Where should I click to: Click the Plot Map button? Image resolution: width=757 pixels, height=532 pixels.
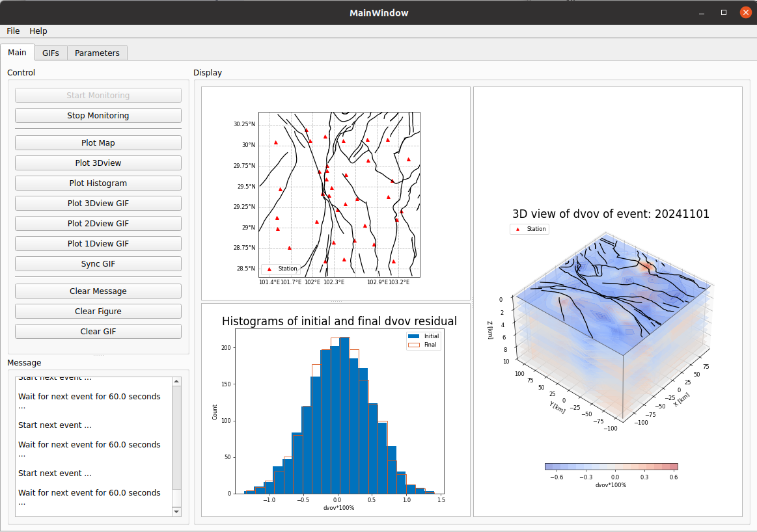point(98,143)
